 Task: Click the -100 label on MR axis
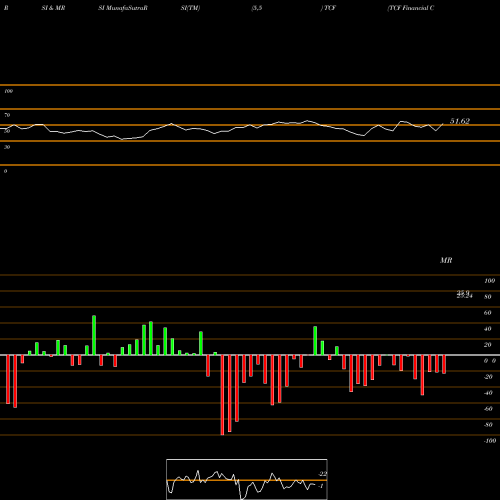tap(490, 441)
